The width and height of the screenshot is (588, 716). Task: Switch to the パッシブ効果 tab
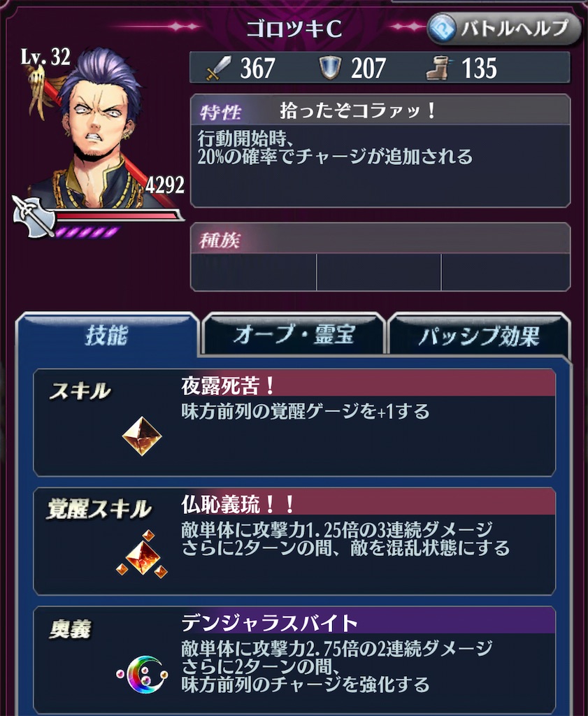pos(479,335)
